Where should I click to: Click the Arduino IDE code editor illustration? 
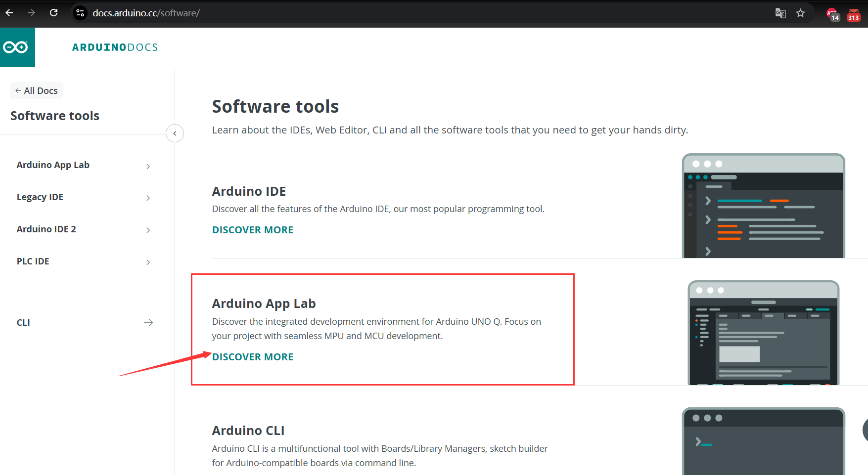click(x=764, y=206)
